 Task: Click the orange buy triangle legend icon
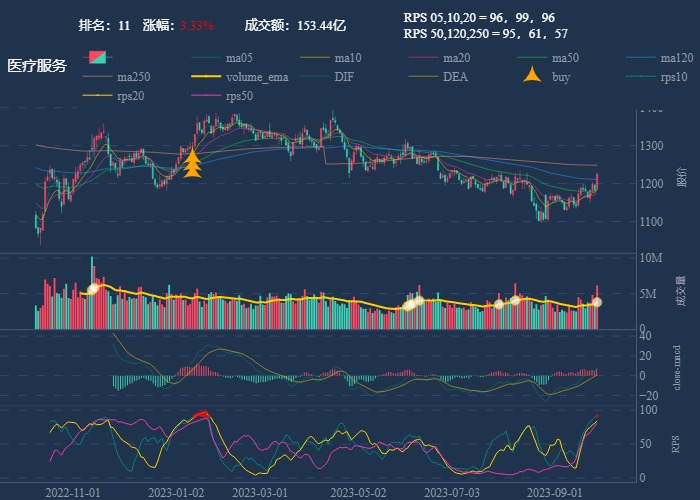point(533,76)
